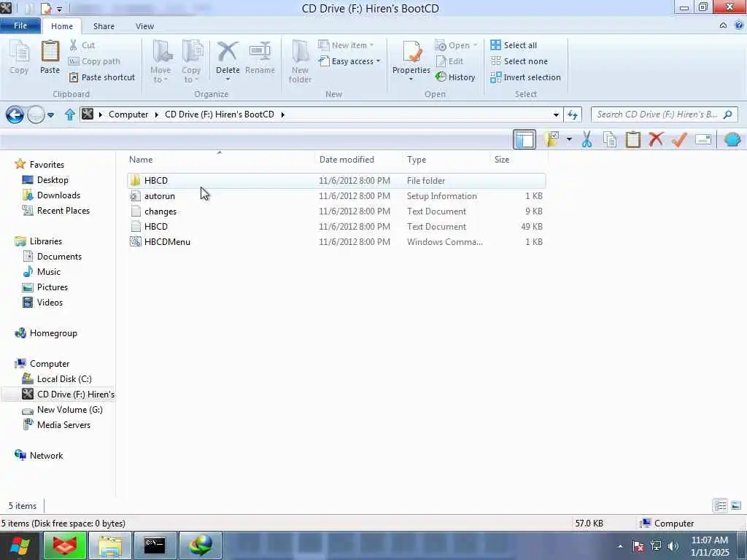Select the autorun setup information file
Viewport: 747px width, 560px height.
pos(336,195)
